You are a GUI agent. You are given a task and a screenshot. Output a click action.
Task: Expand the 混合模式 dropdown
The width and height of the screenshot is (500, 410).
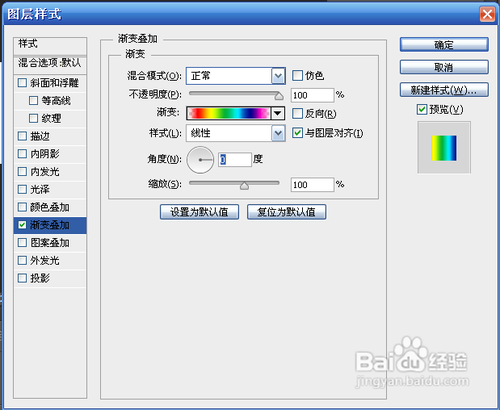click(278, 76)
